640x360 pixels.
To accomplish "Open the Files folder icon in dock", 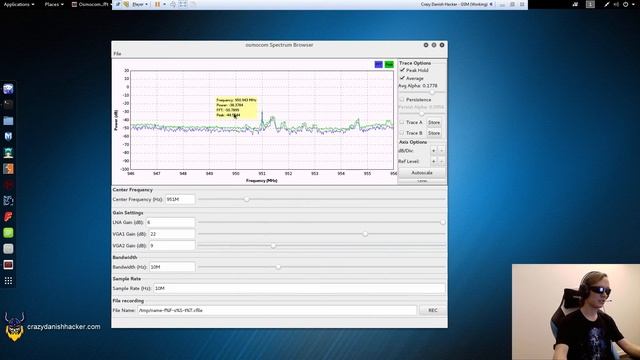I will (x=8, y=120).
